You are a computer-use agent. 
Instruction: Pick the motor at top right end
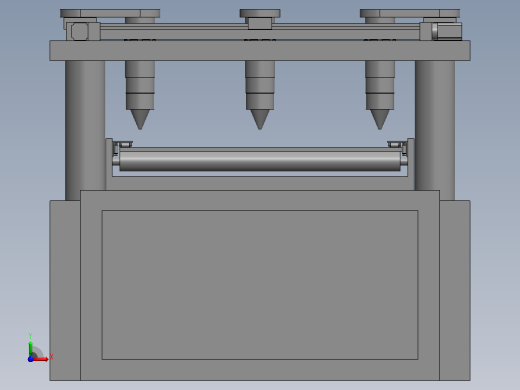click(x=447, y=31)
